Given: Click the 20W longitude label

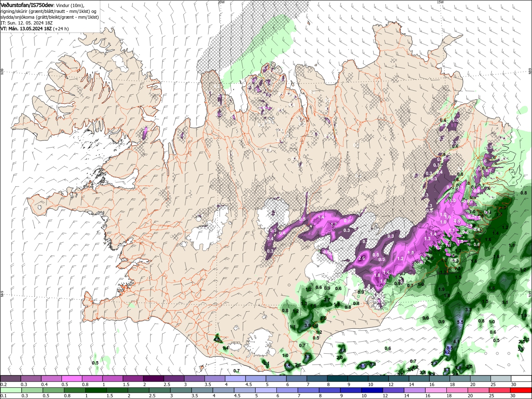Looking at the screenshot, I should [x=221, y=2].
